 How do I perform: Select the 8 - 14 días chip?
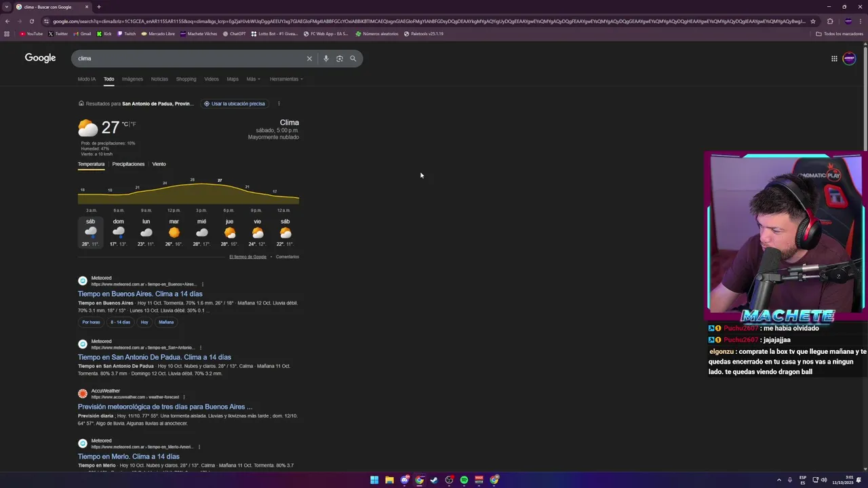point(121,322)
